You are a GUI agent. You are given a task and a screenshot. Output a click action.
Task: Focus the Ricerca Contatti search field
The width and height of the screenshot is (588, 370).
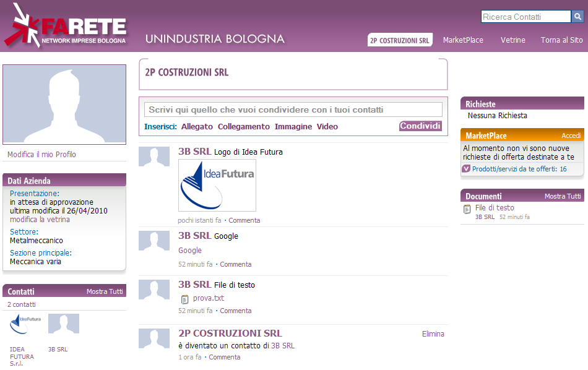pyautogui.click(x=525, y=17)
